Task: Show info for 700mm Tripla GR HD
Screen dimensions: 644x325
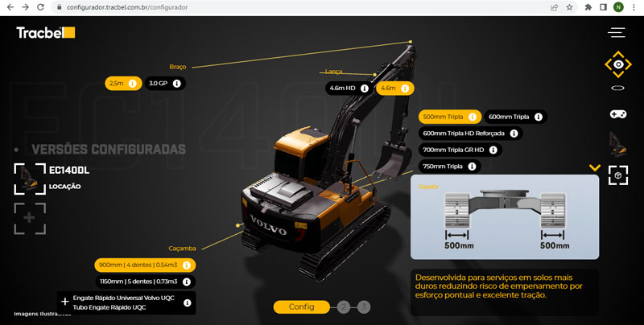Action: (493, 150)
